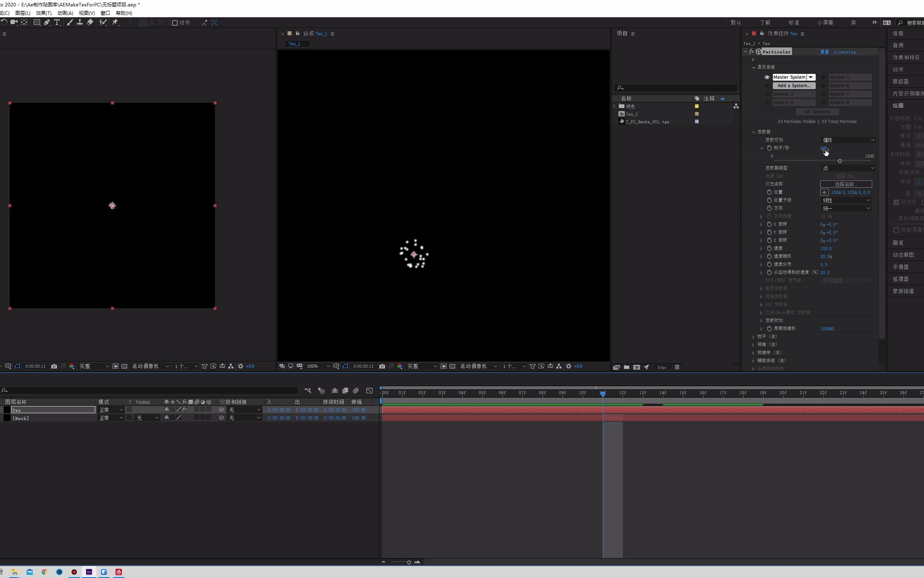
Task: Open the 效果(T) menu
Action: (43, 13)
